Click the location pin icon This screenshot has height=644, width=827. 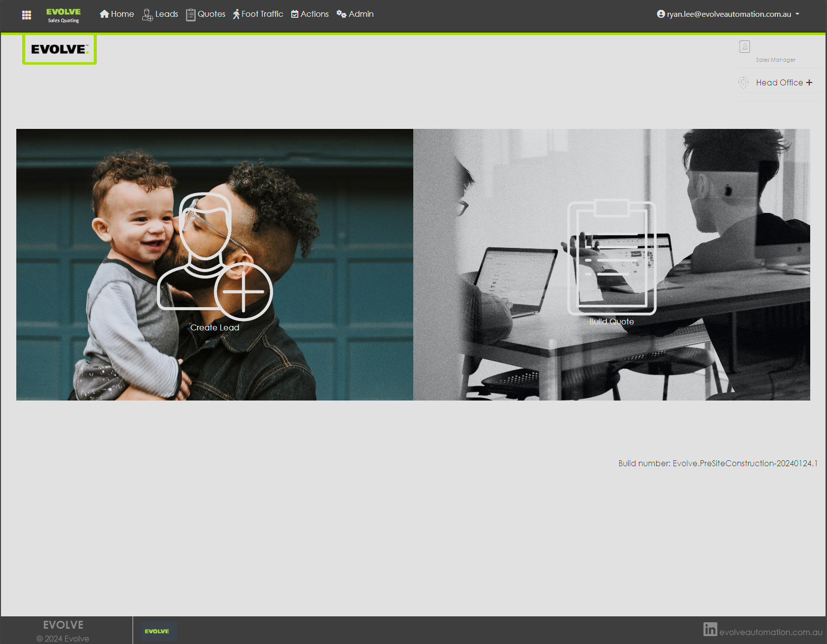[744, 82]
